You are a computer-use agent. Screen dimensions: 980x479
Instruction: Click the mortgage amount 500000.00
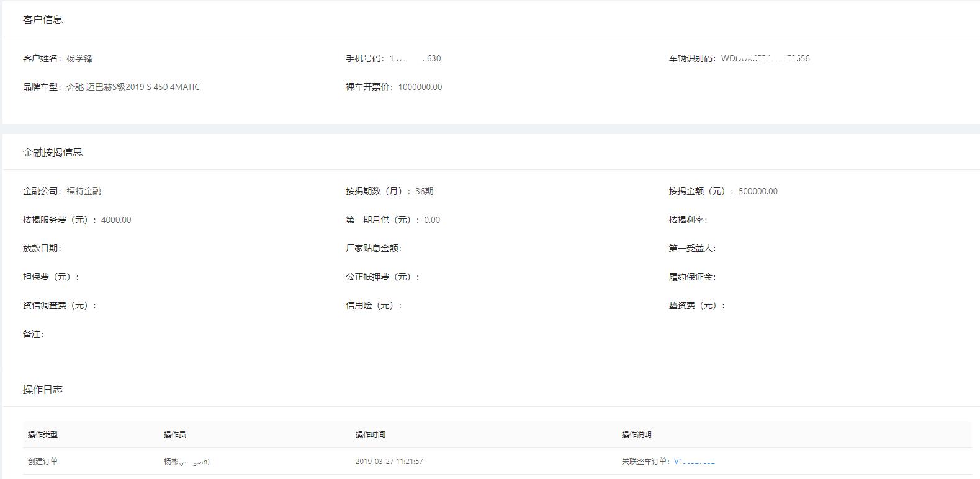pyautogui.click(x=758, y=191)
